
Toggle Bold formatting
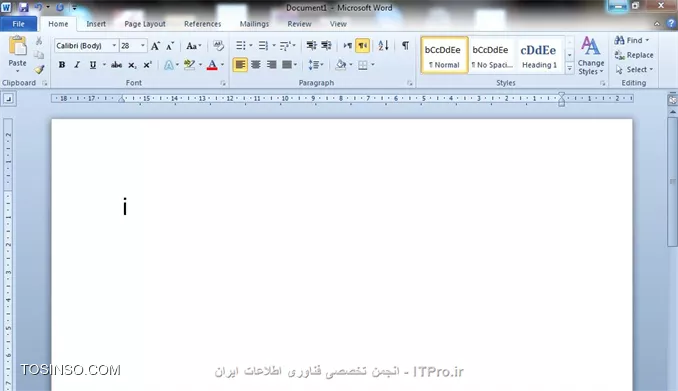click(62, 65)
